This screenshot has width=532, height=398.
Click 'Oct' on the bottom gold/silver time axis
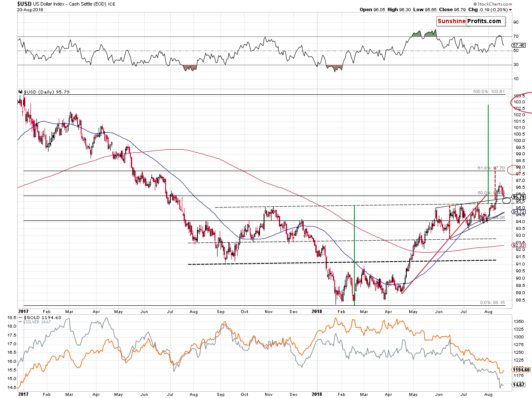(244, 394)
